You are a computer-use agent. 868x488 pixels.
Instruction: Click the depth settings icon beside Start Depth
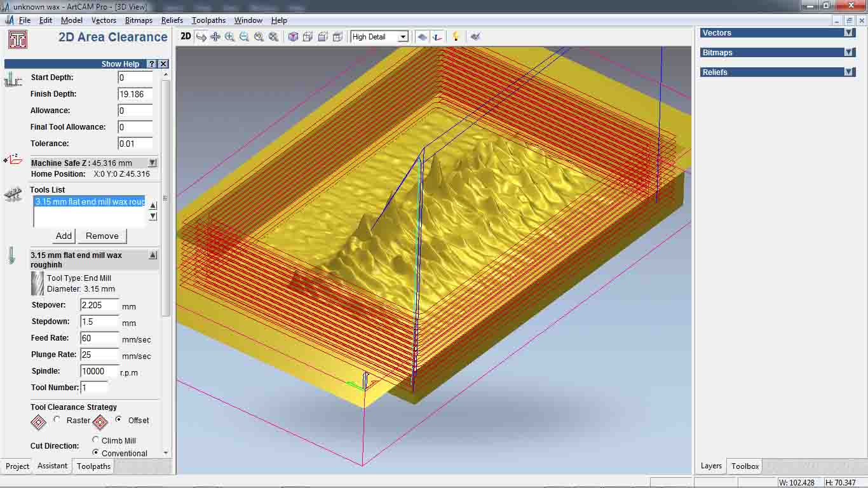point(13,79)
